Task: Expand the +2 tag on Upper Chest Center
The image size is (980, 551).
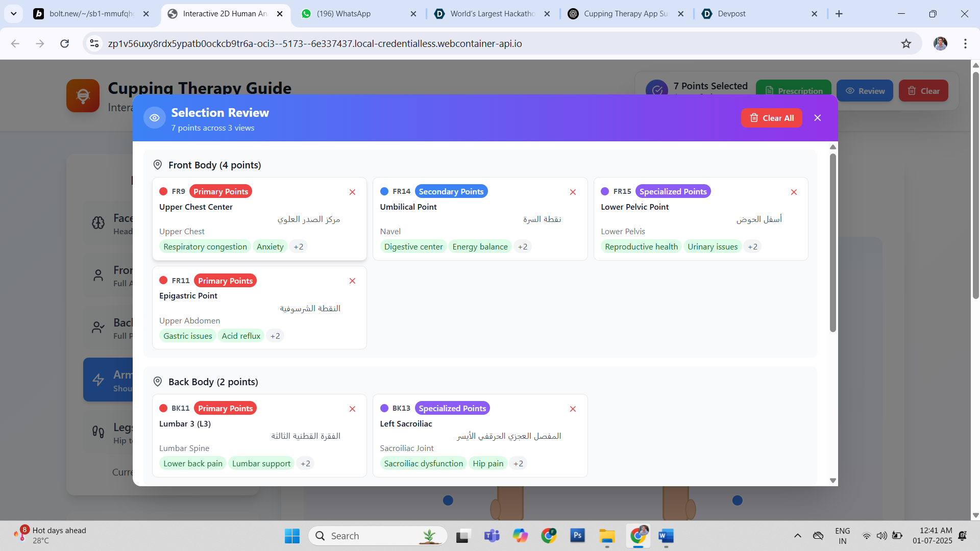Action: 299,247
